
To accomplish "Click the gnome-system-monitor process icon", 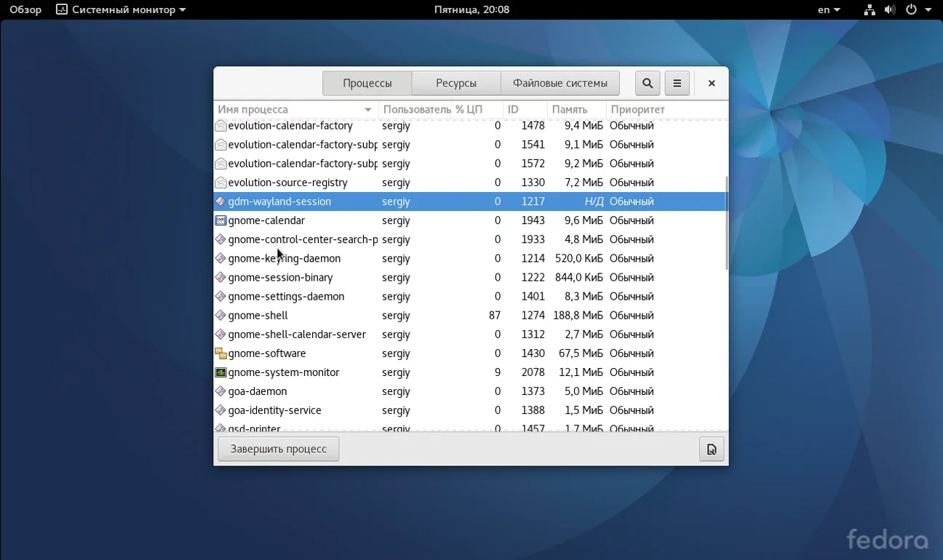I will point(220,372).
